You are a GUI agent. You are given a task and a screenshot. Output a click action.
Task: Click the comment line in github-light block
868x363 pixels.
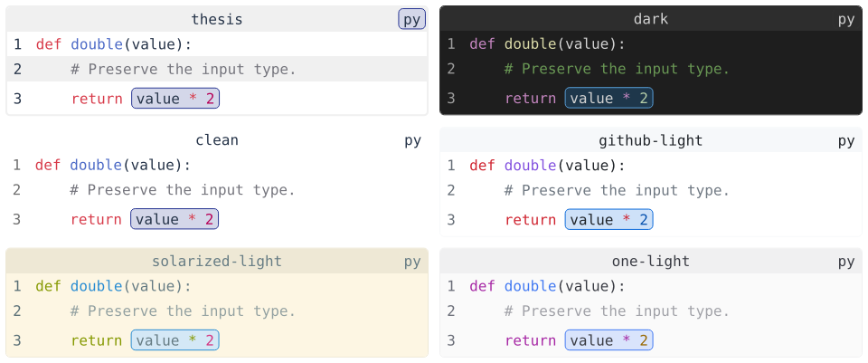click(618, 191)
